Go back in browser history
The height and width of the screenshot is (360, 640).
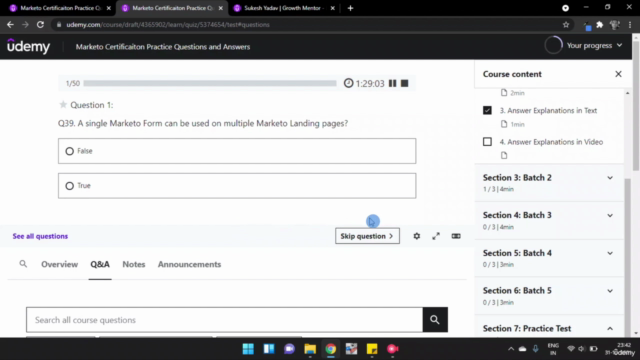click(x=10, y=24)
